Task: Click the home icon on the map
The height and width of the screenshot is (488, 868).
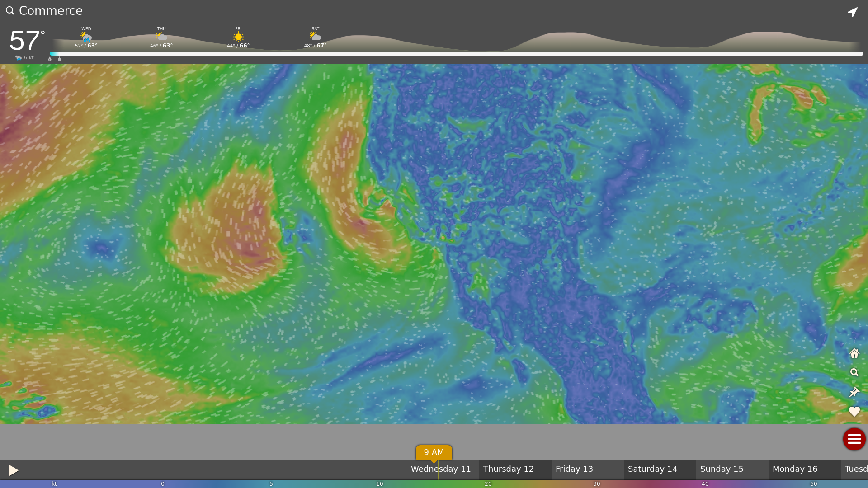Action: [854, 353]
